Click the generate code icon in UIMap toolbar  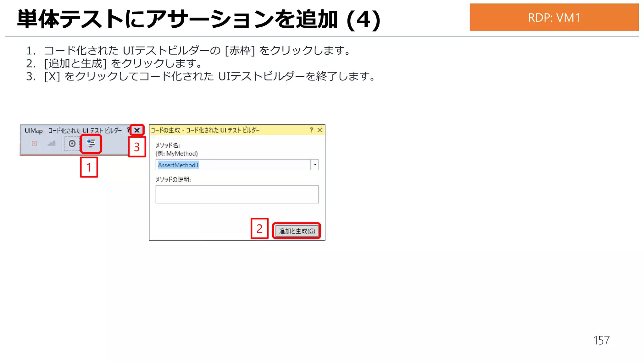91,144
